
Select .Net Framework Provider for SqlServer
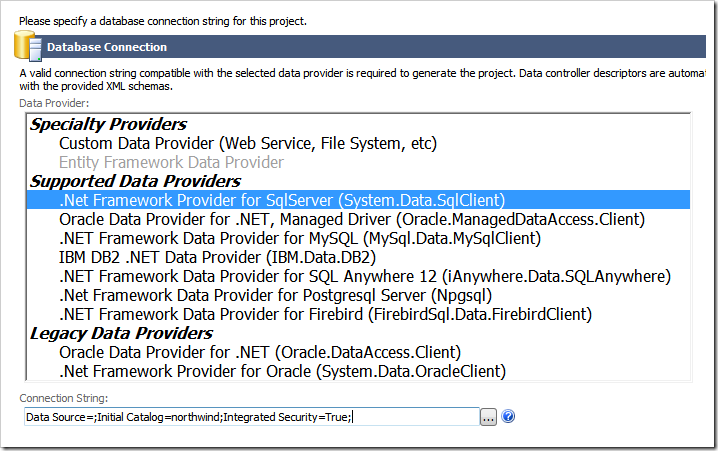pos(358,200)
